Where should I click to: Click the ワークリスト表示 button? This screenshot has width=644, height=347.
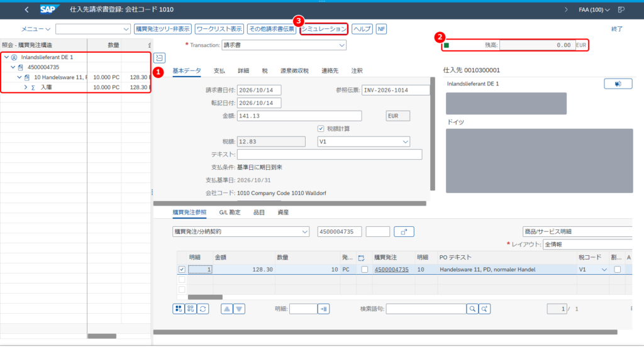(x=219, y=29)
